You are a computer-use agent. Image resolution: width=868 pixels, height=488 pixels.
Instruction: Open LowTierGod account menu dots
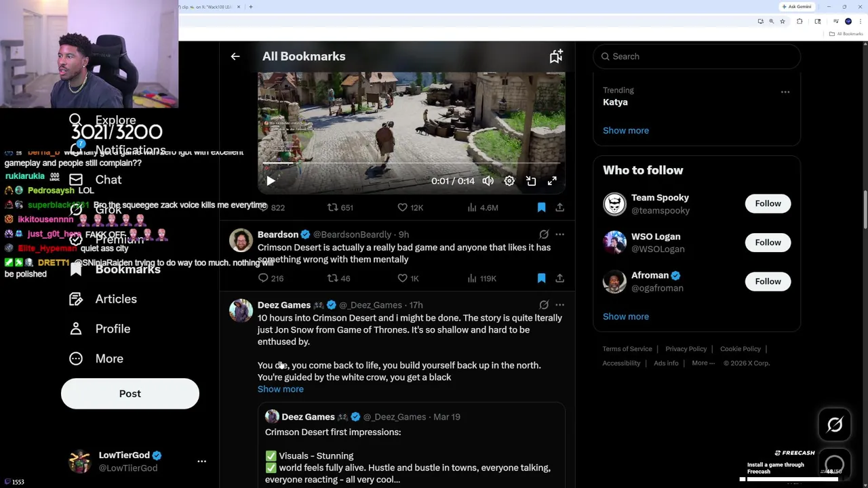coord(201,462)
